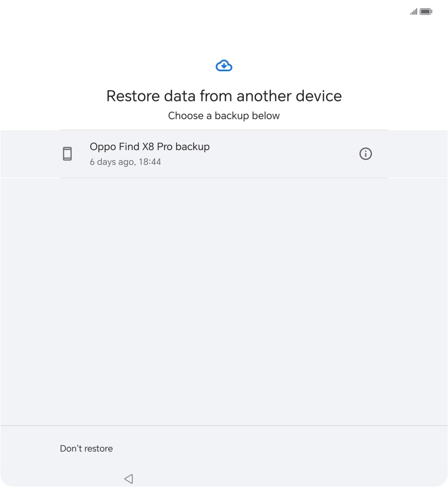Image resolution: width=448 pixels, height=487 pixels.
Task: Click the cloud backup restore icon
Action: (x=223, y=65)
